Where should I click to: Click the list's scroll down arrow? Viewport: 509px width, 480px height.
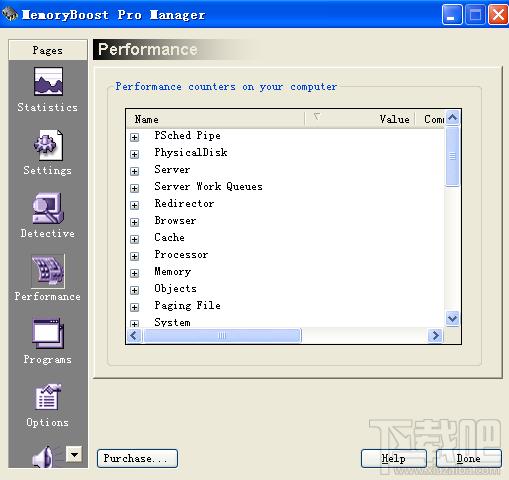452,319
